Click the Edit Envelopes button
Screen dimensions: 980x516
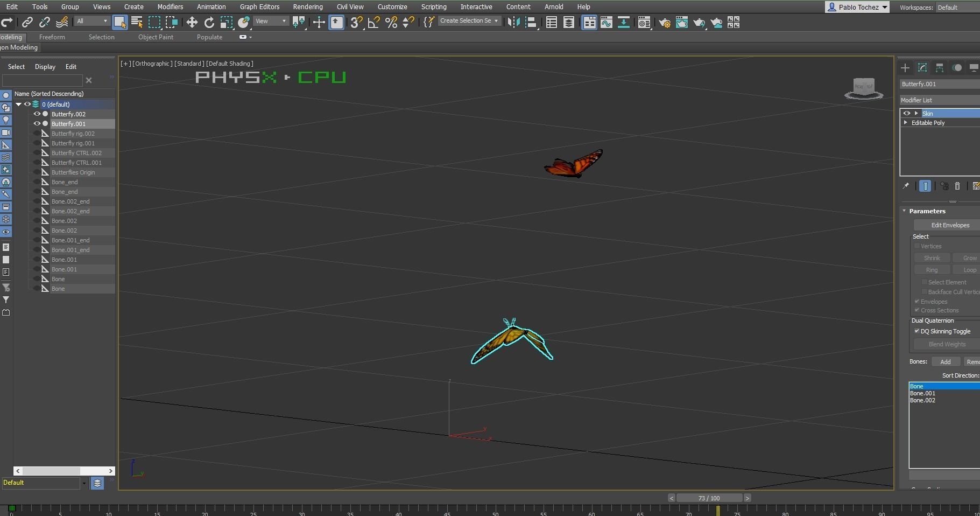coord(947,225)
